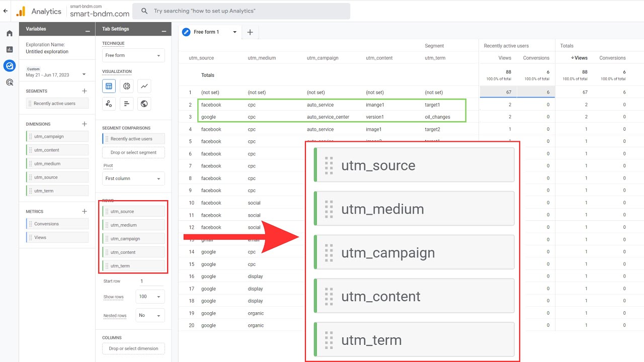The image size is (644, 362).
Task: Sort by Totals Views column header
Action: pos(580,58)
